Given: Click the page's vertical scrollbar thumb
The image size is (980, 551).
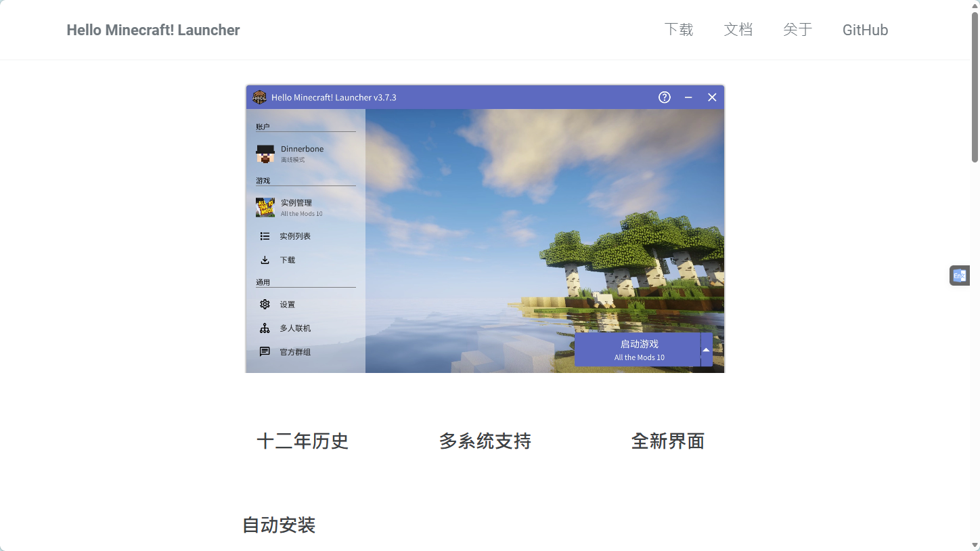Looking at the screenshot, I should (975, 87).
